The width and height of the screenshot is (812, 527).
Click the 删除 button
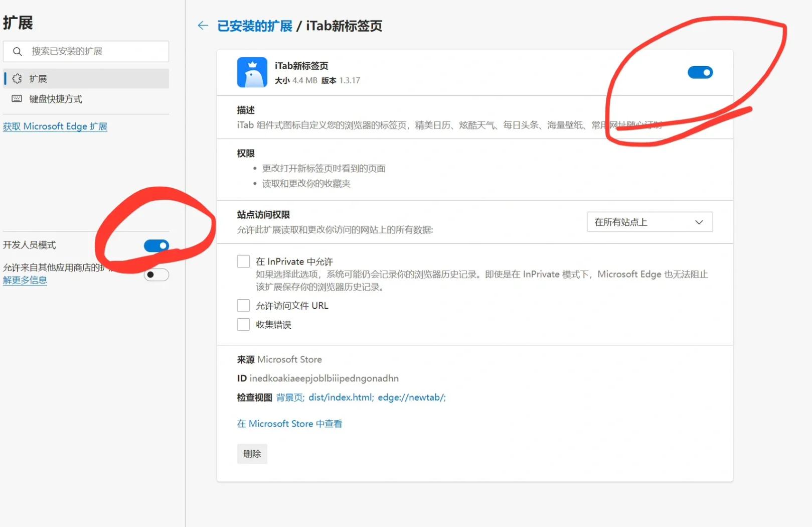tap(252, 453)
